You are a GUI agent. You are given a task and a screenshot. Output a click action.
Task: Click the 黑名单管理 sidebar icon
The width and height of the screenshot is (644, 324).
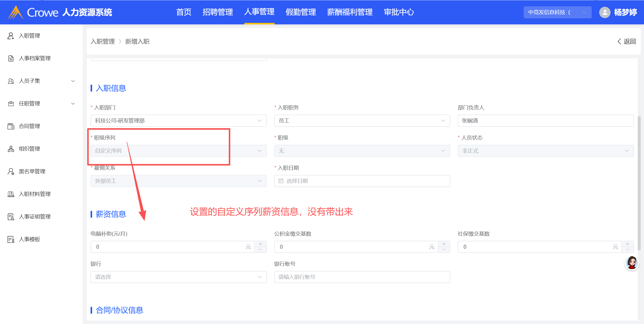click(11, 171)
